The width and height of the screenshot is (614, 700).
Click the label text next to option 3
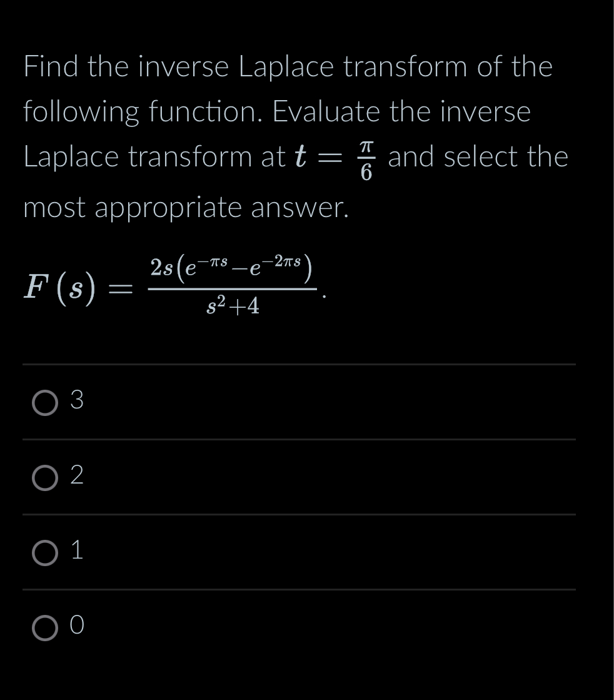click(76, 402)
